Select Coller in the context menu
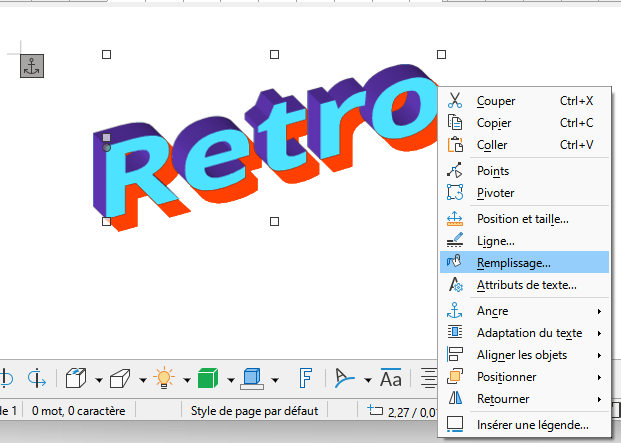621x443 pixels. pyautogui.click(x=524, y=145)
